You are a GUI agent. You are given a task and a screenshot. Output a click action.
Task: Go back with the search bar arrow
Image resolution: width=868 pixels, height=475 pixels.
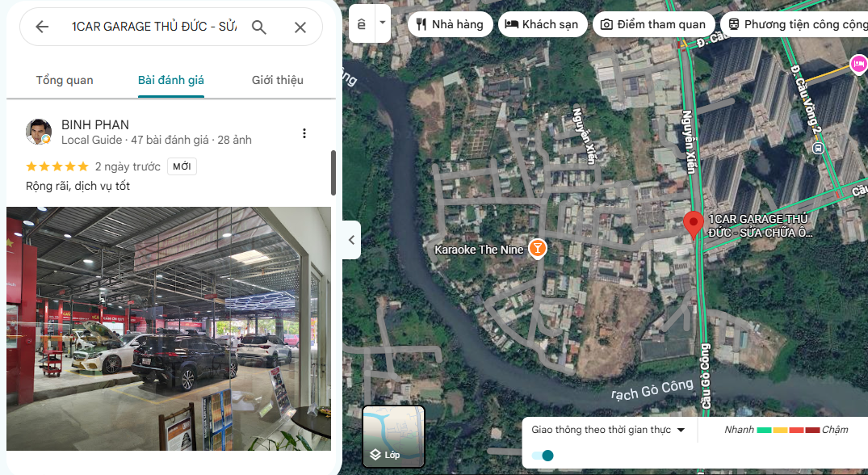tap(42, 27)
